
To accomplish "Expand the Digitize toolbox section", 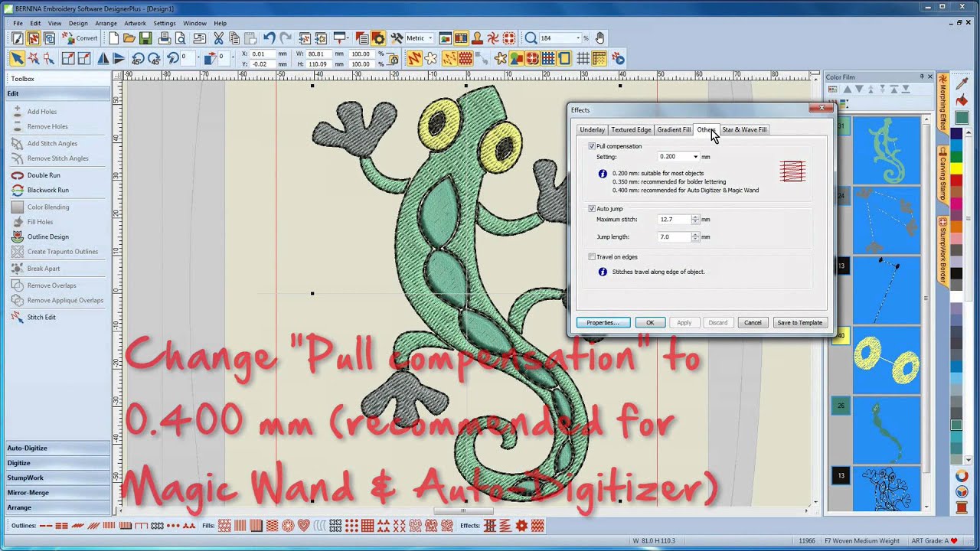I will click(57, 463).
